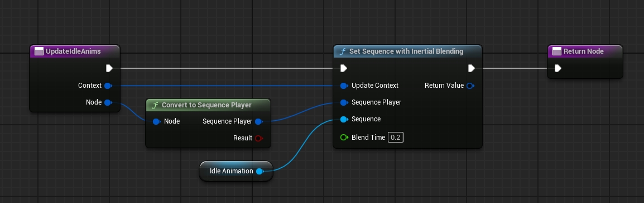
Task: Click the Sequence Player input pin on Set Sequence
Action: pyautogui.click(x=344, y=102)
